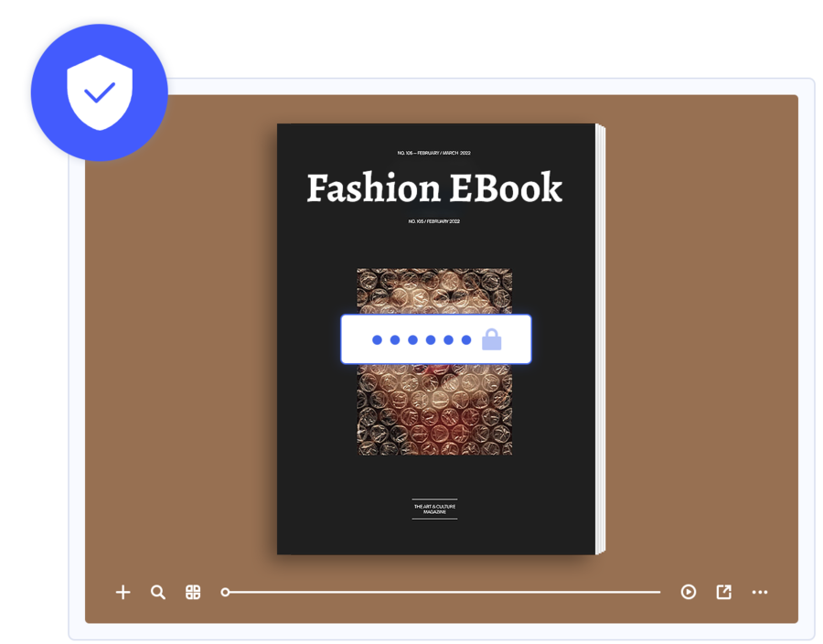Screen dimensions: 823x644
Task: Start autoplay with the play button
Action: click(689, 592)
